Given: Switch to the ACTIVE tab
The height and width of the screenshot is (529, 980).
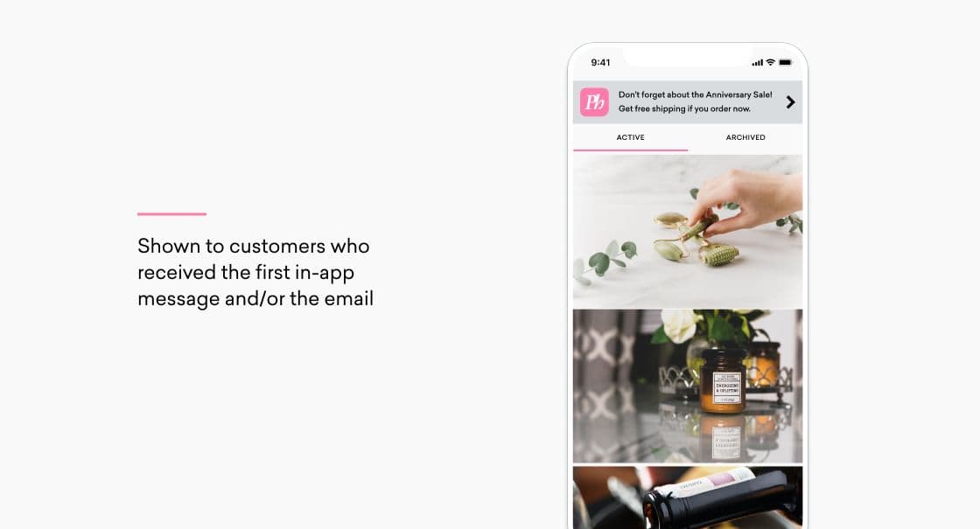Looking at the screenshot, I should (x=630, y=137).
